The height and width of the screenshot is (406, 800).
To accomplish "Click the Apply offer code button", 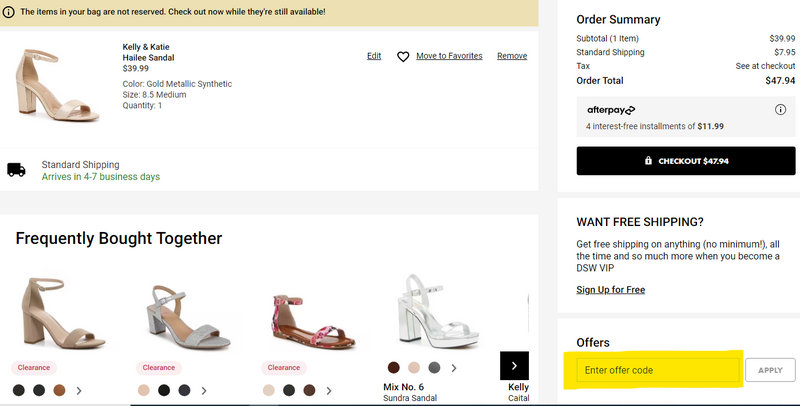I will [x=770, y=370].
